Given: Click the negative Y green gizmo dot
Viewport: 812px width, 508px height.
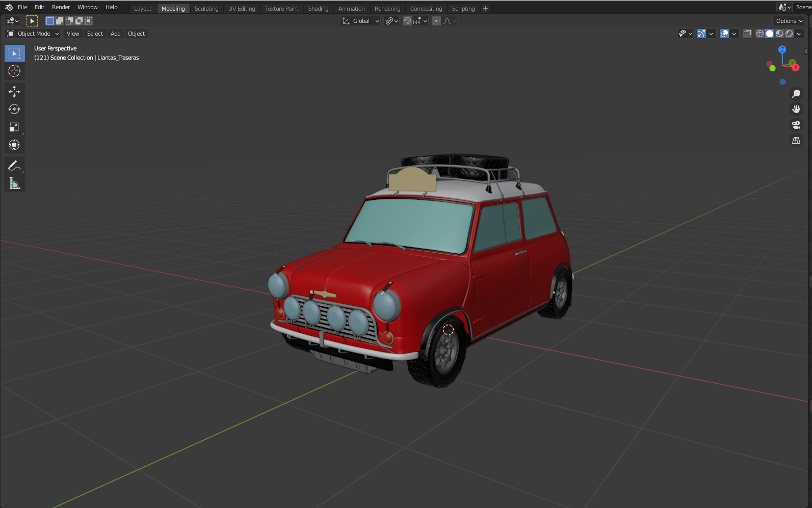Looking at the screenshot, I should coord(773,68).
